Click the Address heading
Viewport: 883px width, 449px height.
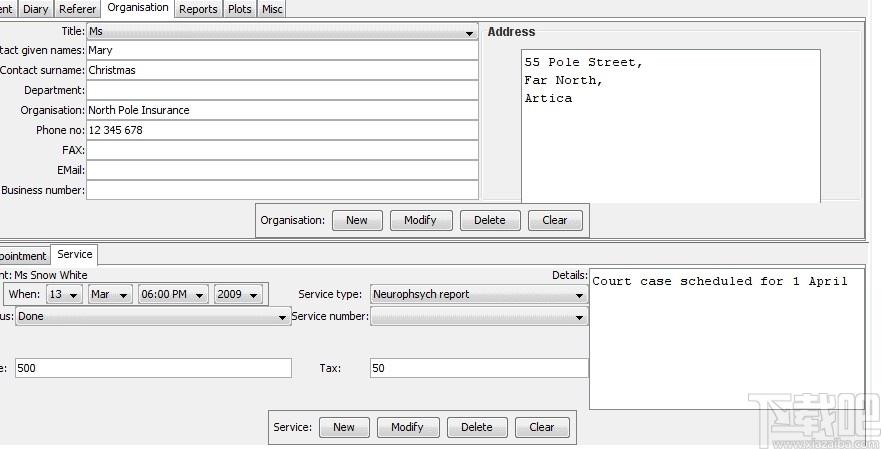click(x=511, y=32)
